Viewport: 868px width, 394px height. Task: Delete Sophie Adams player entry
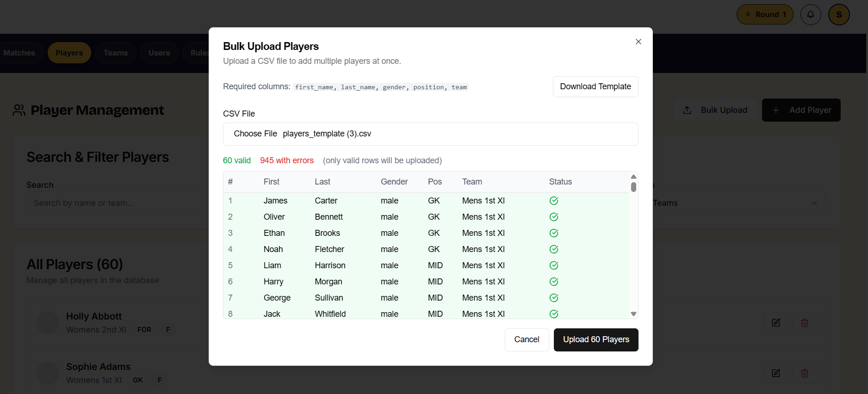click(805, 373)
